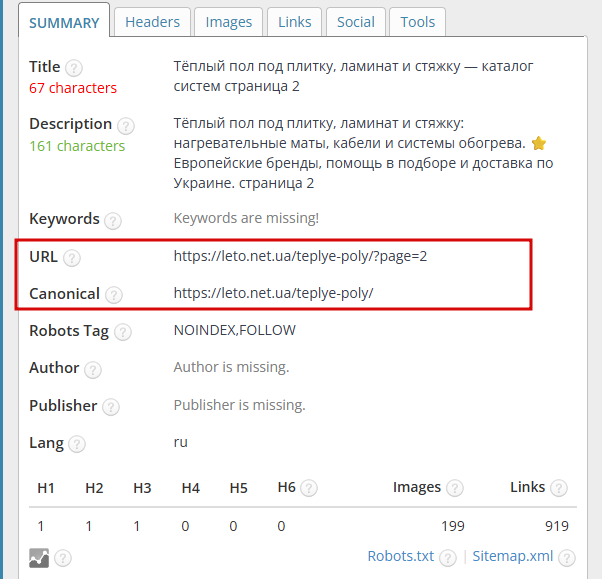602x579 pixels.
Task: Open the Sitemap.xml link
Action: (x=513, y=556)
